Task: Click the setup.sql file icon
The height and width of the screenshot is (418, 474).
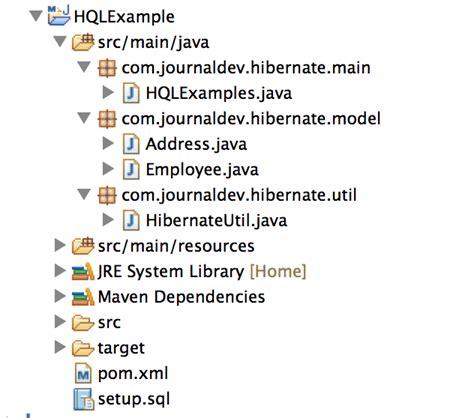Action: coord(83,399)
